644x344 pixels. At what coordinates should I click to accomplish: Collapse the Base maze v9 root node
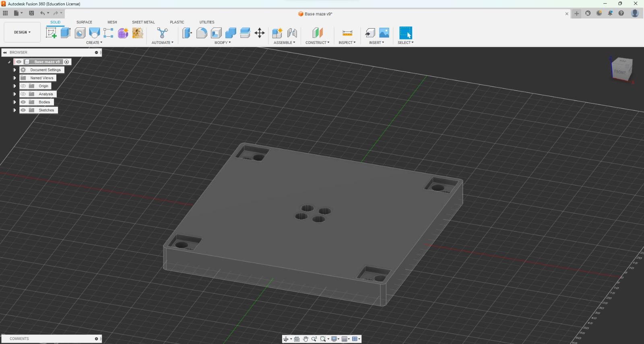[x=9, y=62]
